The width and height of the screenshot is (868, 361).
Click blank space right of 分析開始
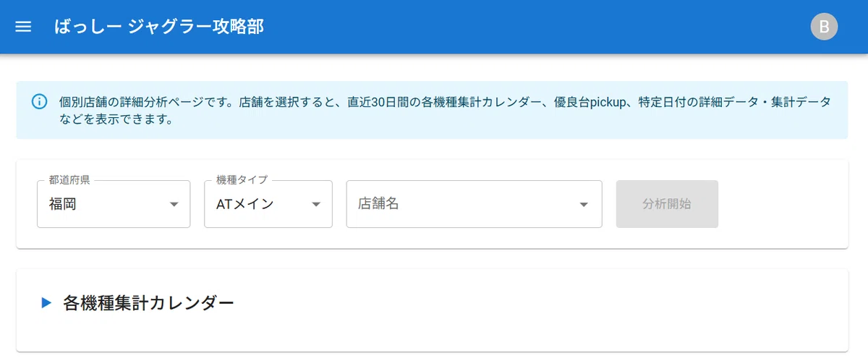(x=781, y=204)
